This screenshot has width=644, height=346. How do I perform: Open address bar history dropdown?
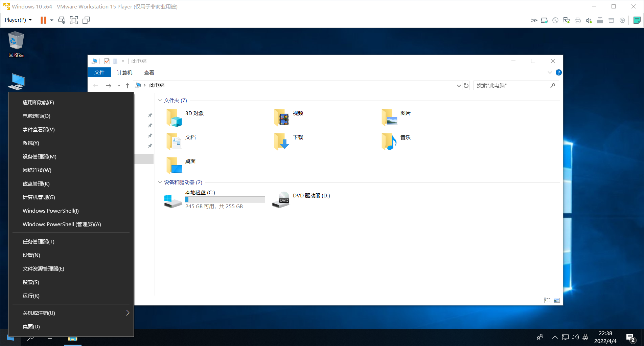(459, 86)
